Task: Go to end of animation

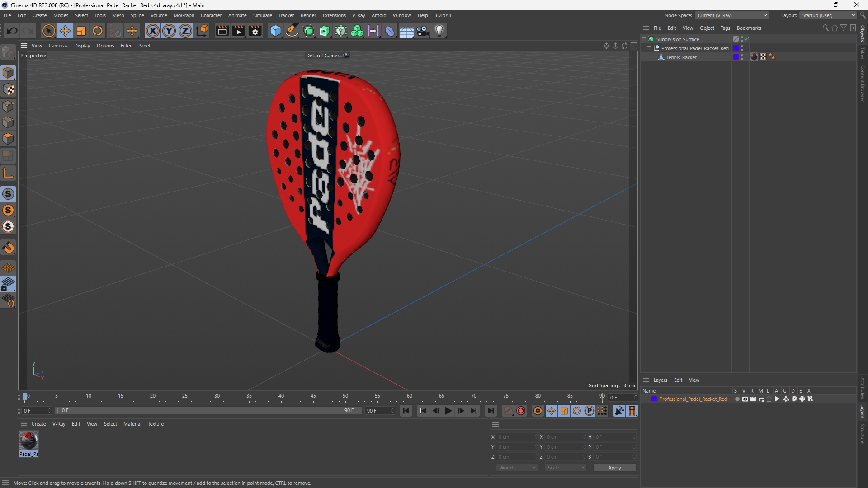Action: click(x=491, y=411)
